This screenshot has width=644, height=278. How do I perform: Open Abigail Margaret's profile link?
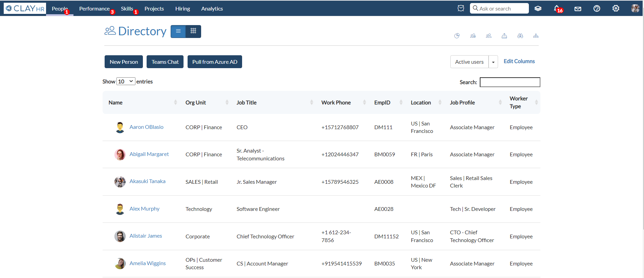coord(149,154)
